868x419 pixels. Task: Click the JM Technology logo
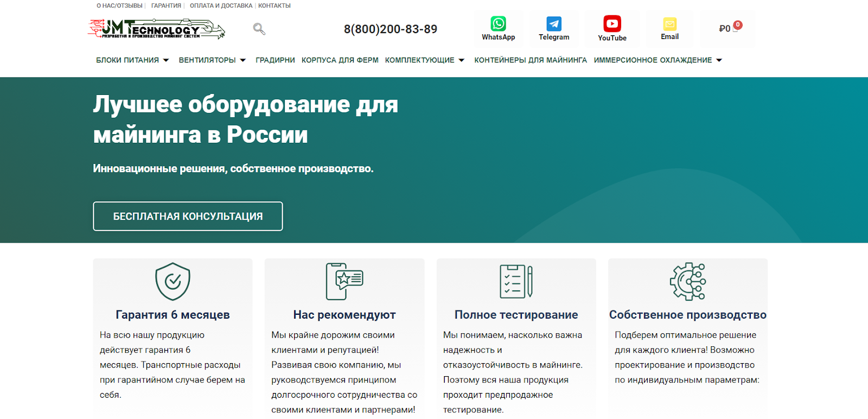(157, 29)
